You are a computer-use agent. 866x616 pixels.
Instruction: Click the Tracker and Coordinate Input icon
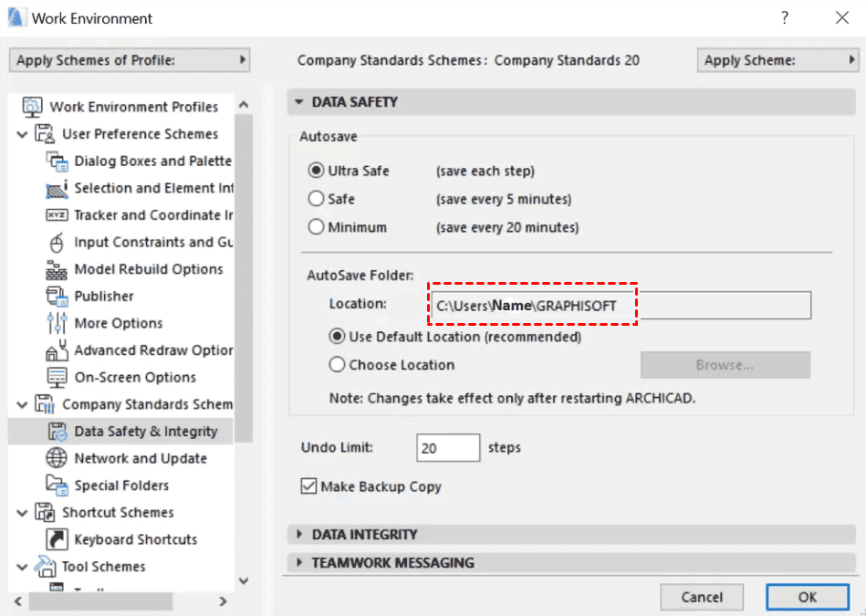click(57, 215)
